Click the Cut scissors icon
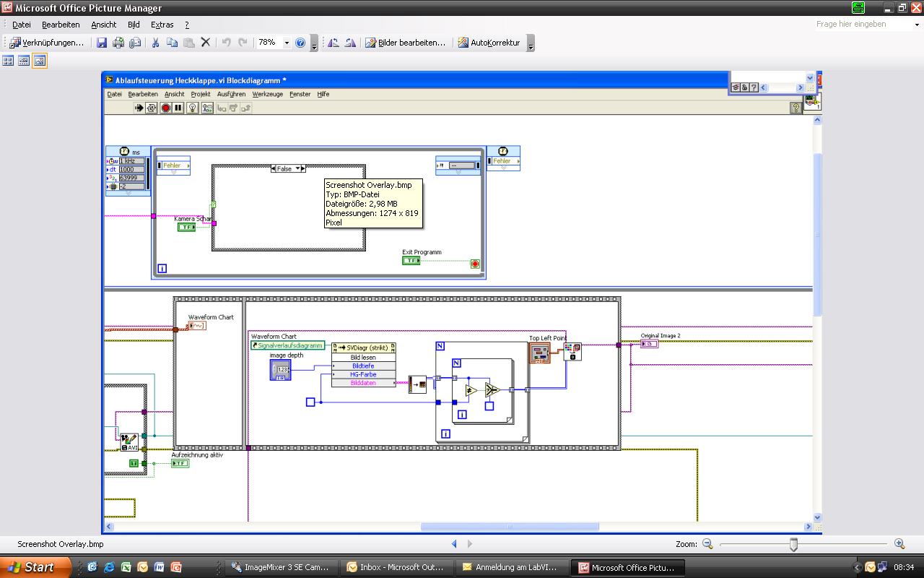Image resolution: width=924 pixels, height=578 pixels. coord(154,43)
